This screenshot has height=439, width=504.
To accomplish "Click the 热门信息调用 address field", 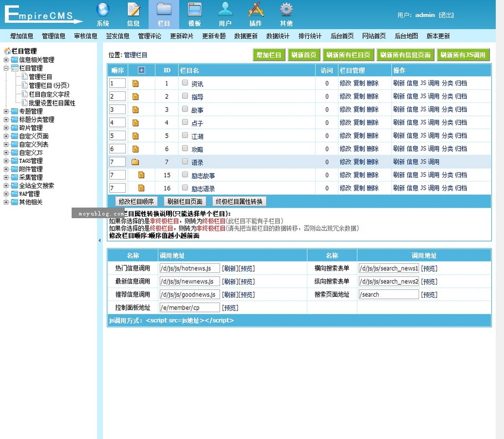I will click(x=189, y=268).
